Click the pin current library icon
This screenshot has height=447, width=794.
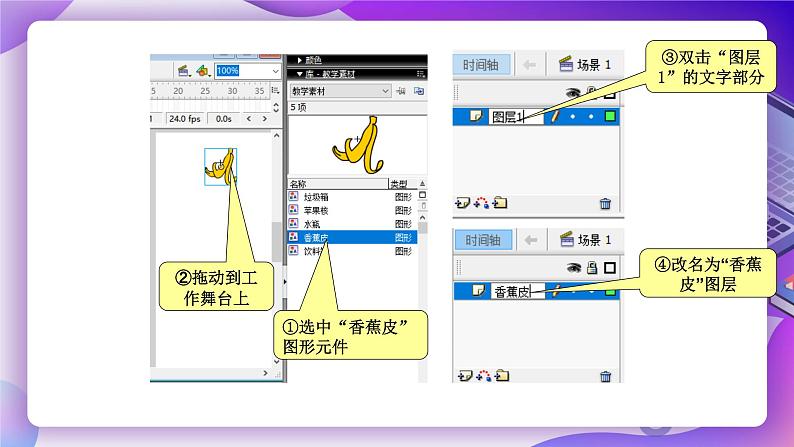401,91
